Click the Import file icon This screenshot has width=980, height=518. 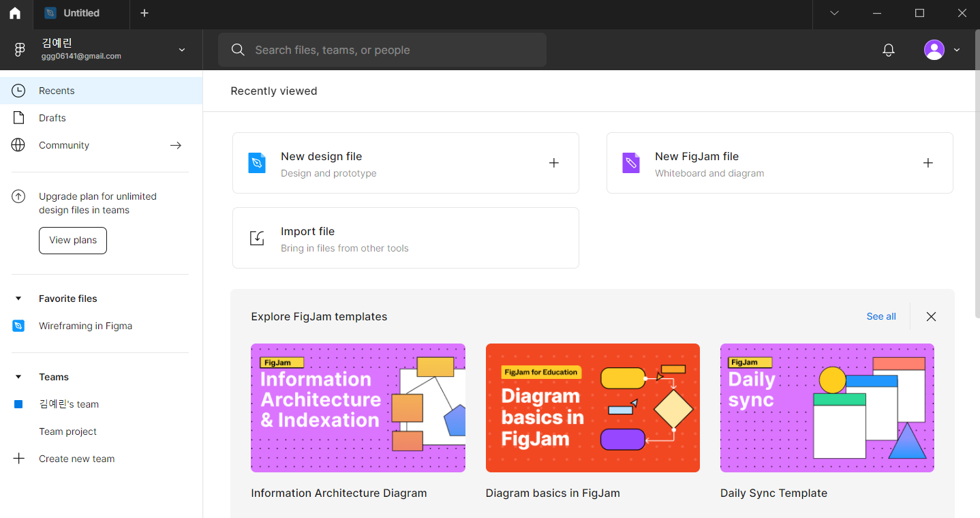point(257,238)
